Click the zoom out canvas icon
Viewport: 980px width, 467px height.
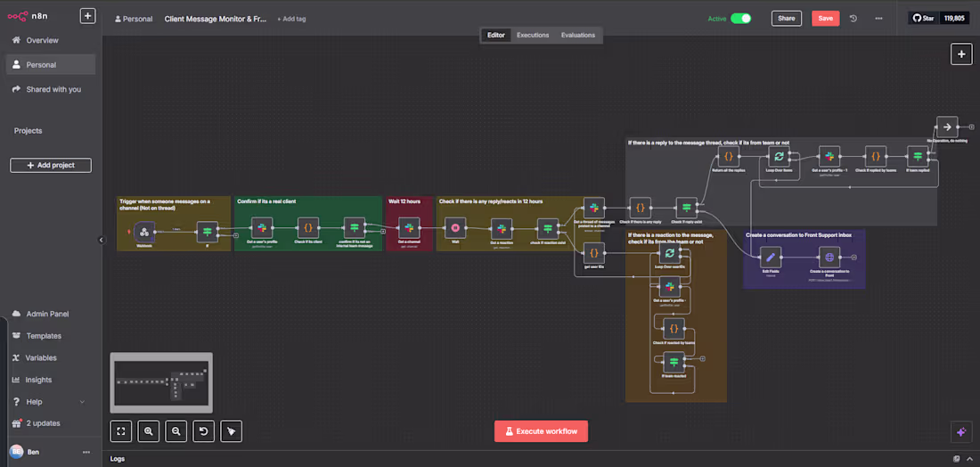[176, 430]
